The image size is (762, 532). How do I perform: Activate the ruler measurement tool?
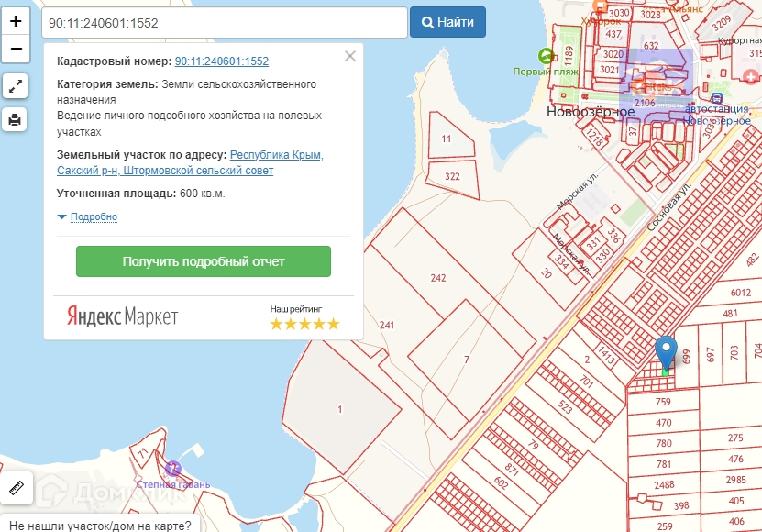click(17, 488)
